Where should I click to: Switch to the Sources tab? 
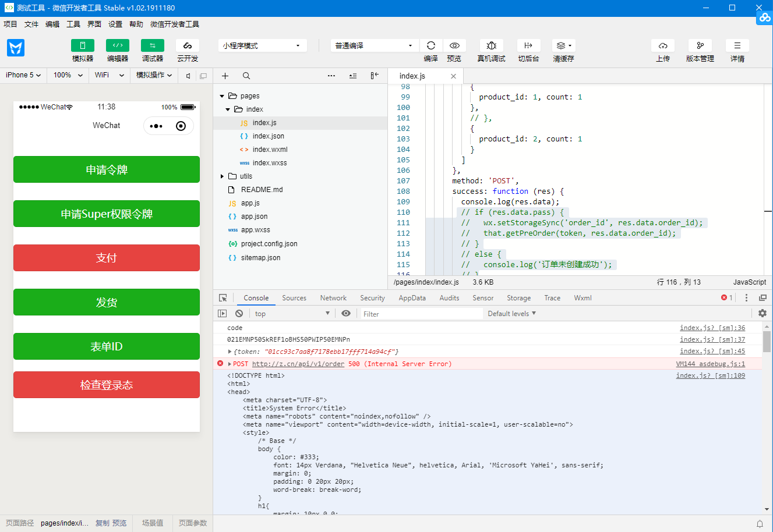click(294, 298)
